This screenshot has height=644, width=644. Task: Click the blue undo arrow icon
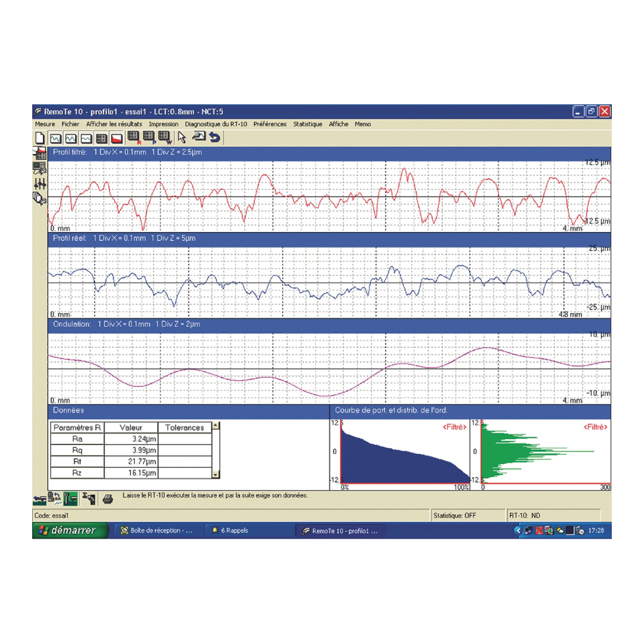(x=215, y=137)
